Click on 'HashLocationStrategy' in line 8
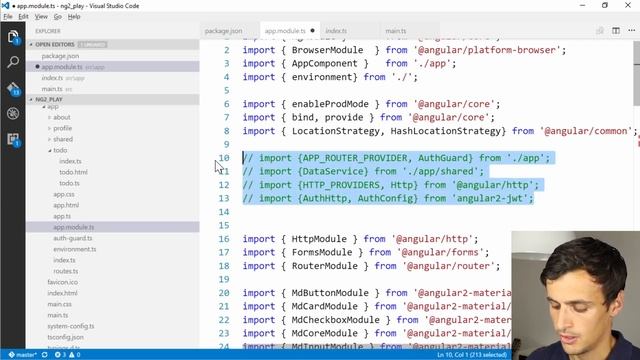Viewport: 640px width, 360px height. [445, 131]
